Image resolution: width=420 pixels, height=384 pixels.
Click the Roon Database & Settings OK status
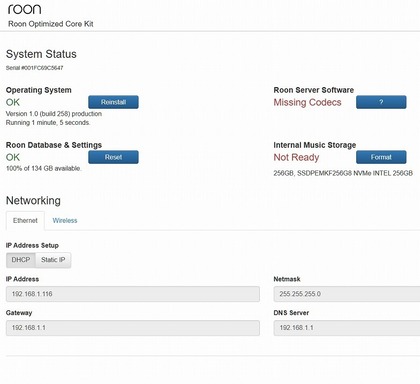(13, 157)
